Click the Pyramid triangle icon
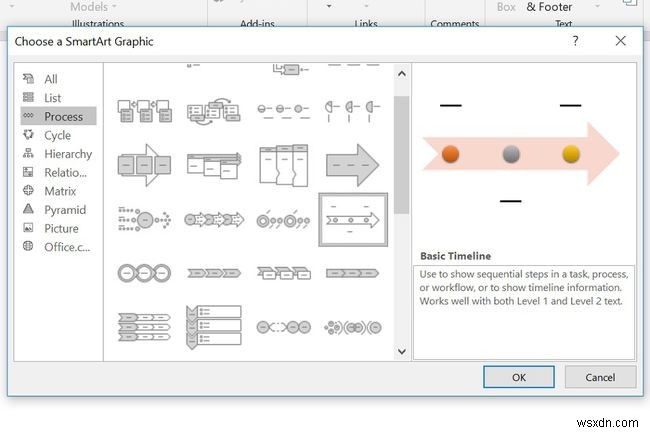 coord(28,209)
